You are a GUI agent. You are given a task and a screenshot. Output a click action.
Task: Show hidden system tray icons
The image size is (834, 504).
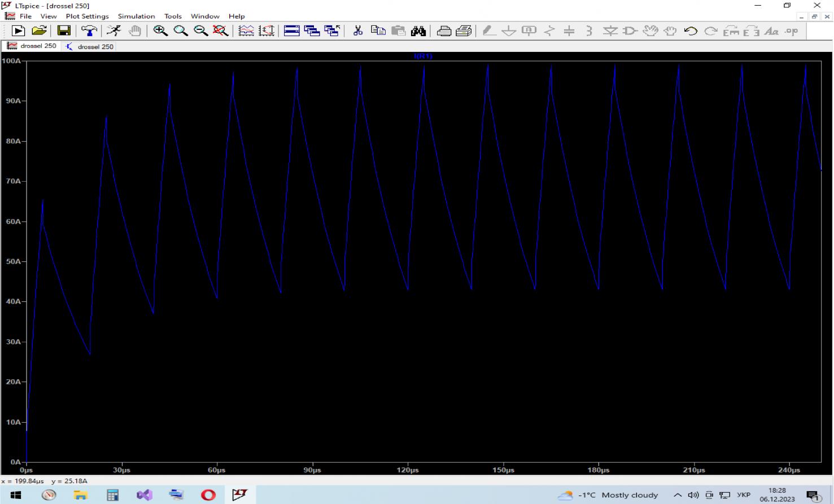pos(678,495)
